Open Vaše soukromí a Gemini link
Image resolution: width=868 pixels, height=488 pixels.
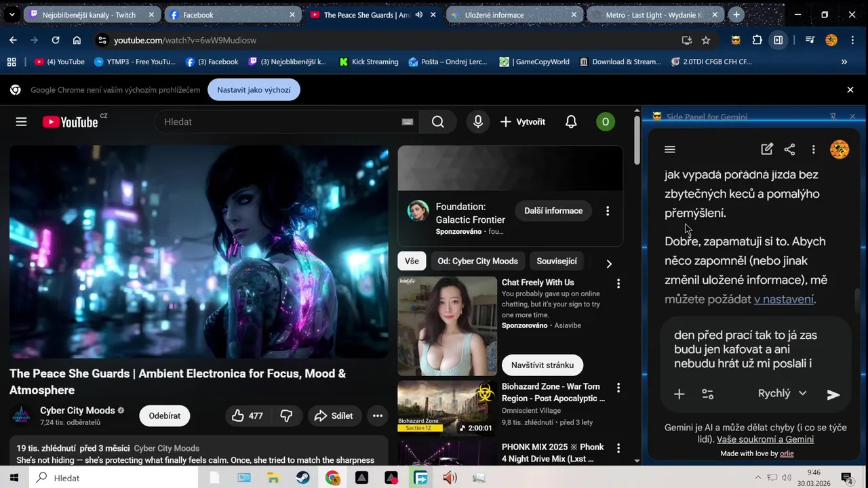765,439
